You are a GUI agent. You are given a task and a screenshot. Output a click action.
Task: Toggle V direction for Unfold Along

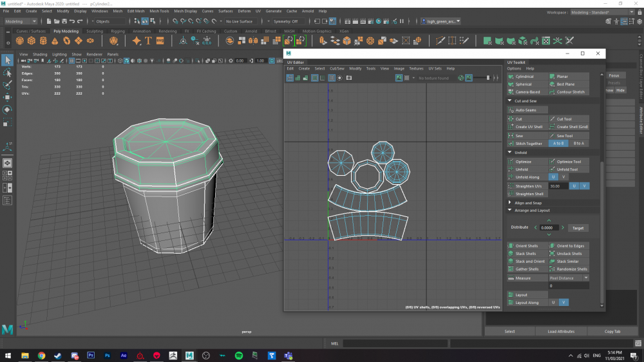563,177
